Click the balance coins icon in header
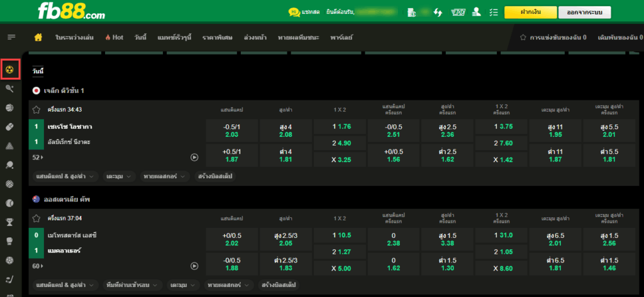Viewport: 644px width, 297px height. coord(411,13)
